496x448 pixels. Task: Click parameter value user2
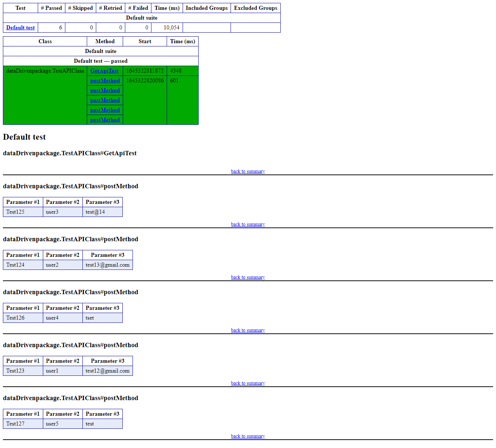click(x=52, y=265)
